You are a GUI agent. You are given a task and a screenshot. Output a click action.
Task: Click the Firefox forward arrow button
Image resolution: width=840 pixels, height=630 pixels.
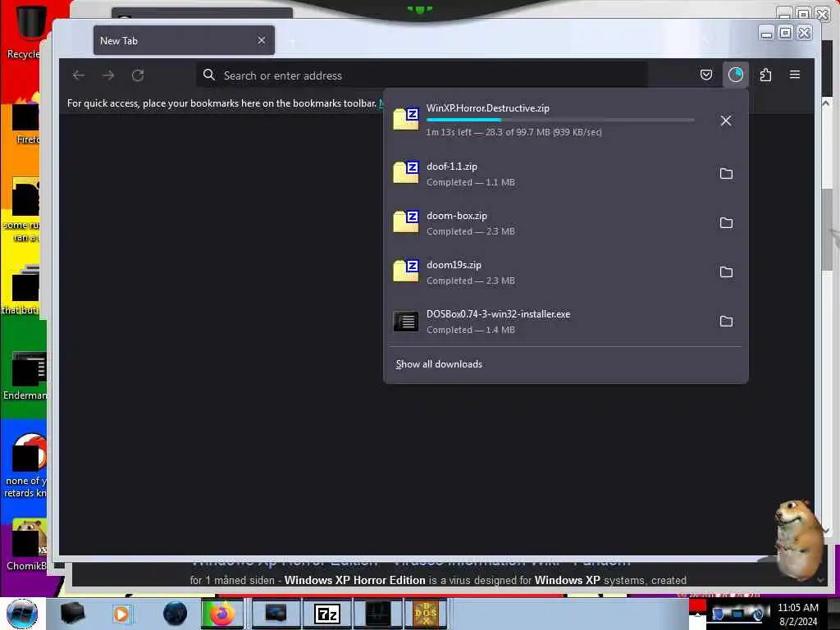click(108, 75)
